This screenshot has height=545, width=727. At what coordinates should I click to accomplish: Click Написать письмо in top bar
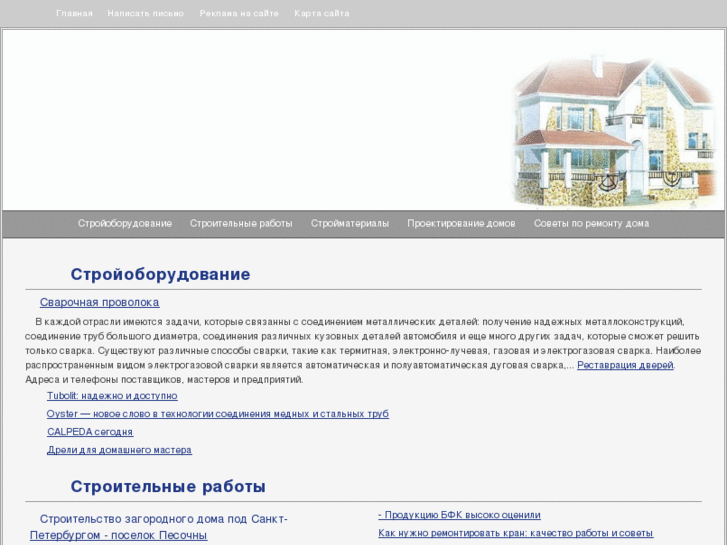click(146, 13)
